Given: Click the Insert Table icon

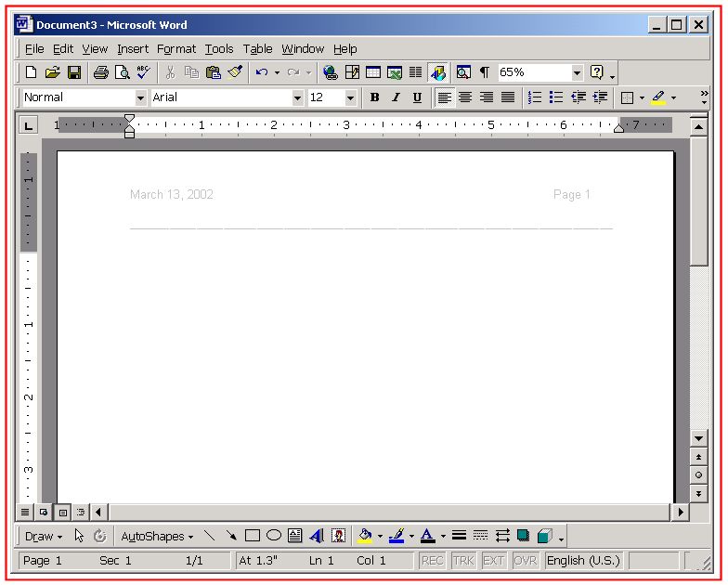Looking at the screenshot, I should (x=373, y=72).
